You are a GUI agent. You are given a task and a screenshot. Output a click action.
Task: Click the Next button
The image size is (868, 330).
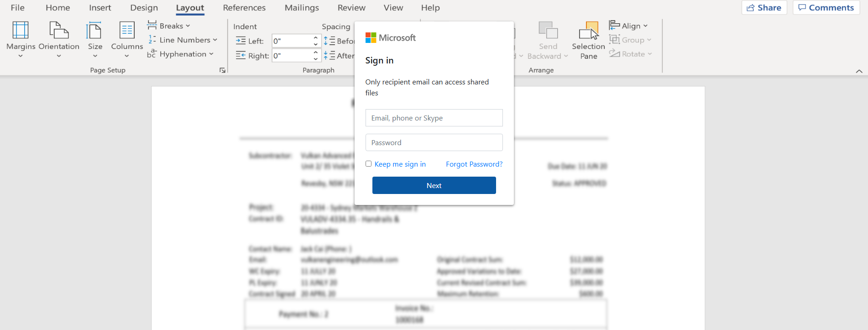pyautogui.click(x=434, y=185)
